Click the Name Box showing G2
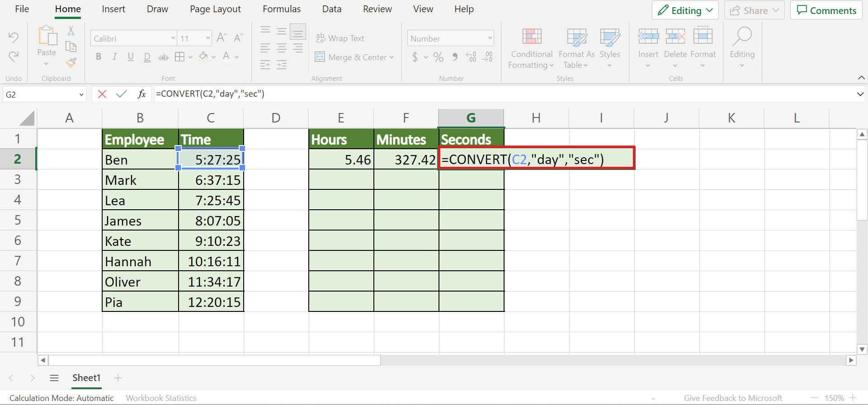 (44, 94)
